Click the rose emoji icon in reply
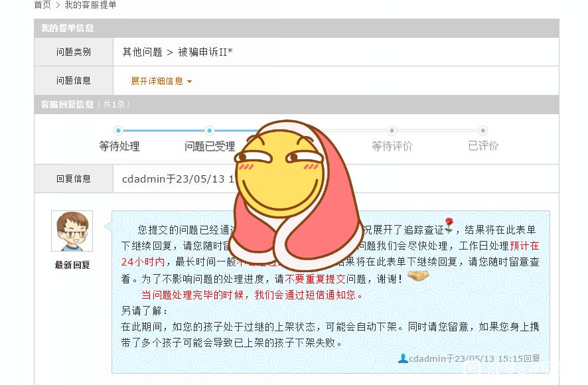The width and height of the screenshot is (588, 385). (449, 226)
